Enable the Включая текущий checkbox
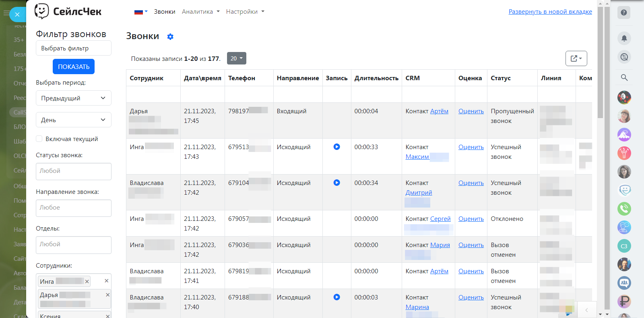The height and width of the screenshot is (318, 644). tap(39, 139)
